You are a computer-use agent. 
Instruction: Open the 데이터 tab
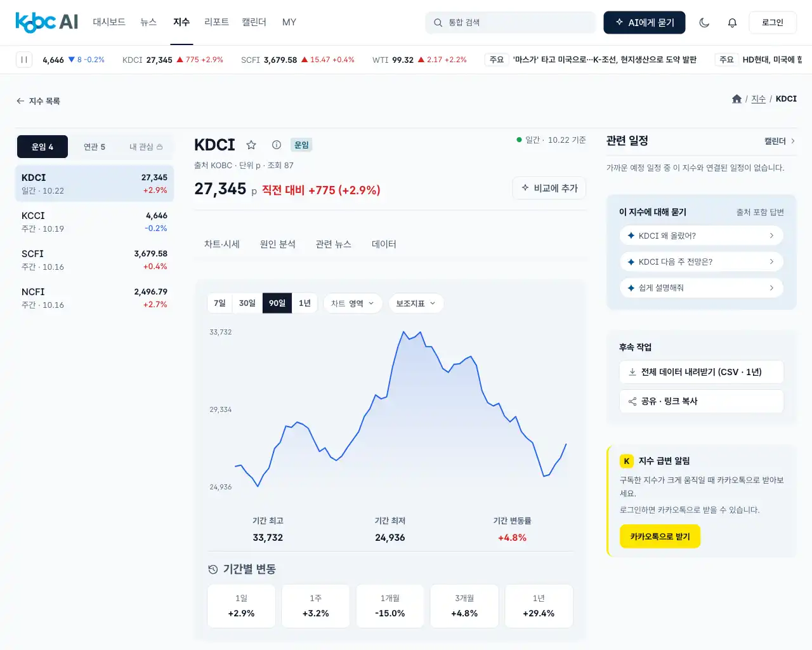point(384,244)
